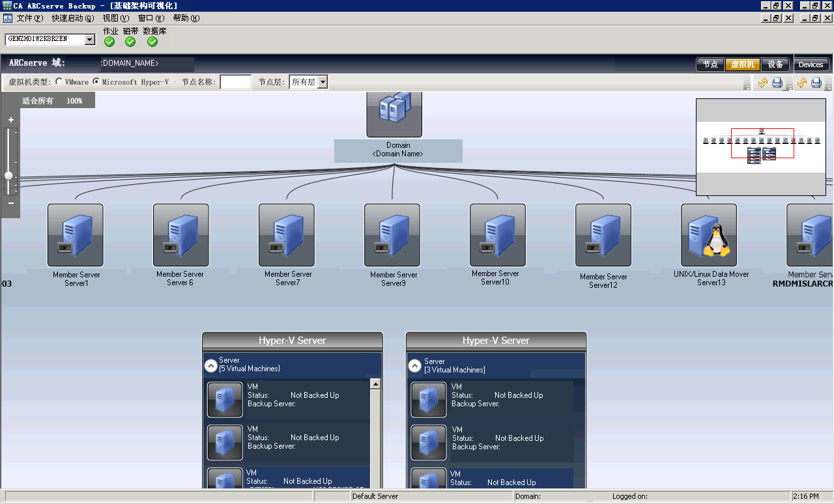Click the zoom slider handle

coord(8,175)
